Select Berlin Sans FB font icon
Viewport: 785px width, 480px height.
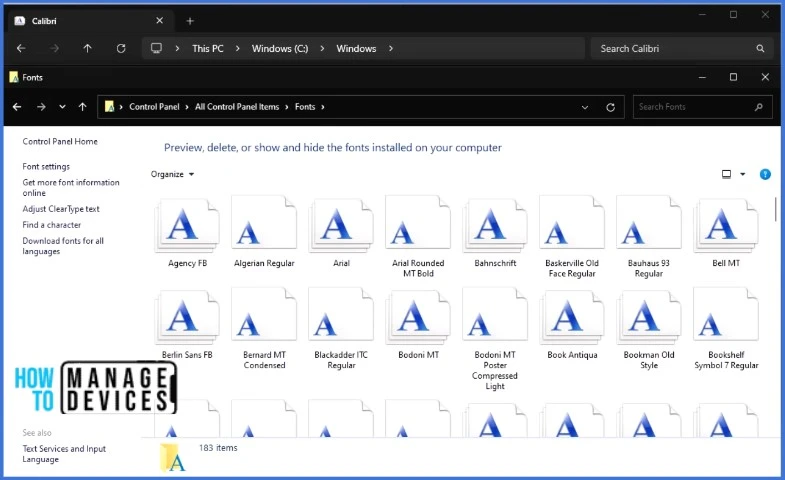point(187,316)
